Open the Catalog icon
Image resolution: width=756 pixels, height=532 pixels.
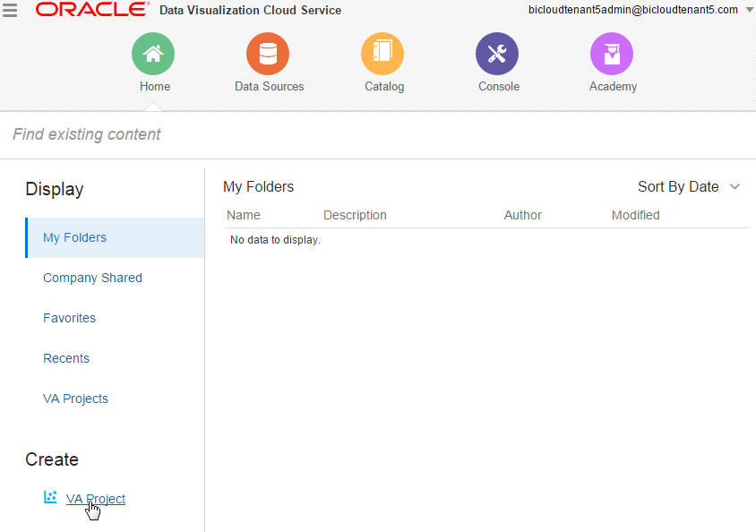(382, 54)
